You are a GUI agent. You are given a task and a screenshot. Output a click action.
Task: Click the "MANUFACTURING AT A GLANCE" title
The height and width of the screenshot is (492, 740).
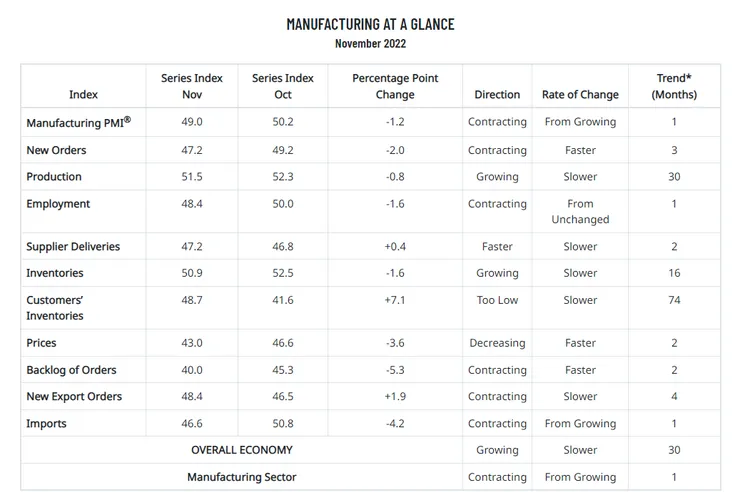370,24
